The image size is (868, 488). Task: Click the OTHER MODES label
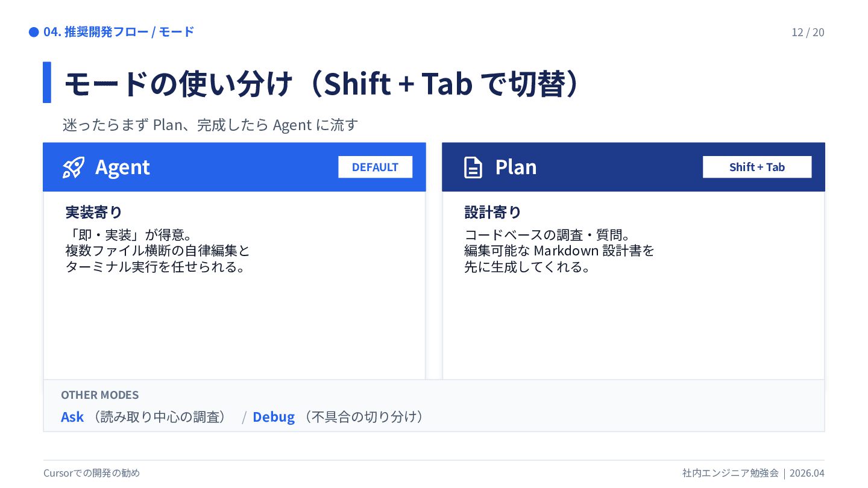tap(99, 395)
